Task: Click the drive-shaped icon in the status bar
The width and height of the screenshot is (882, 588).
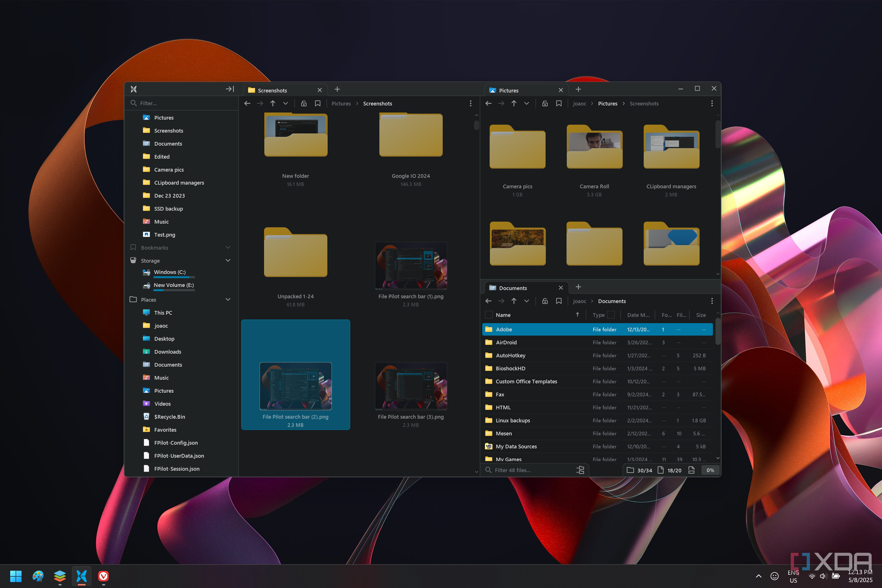Action: 691,470
